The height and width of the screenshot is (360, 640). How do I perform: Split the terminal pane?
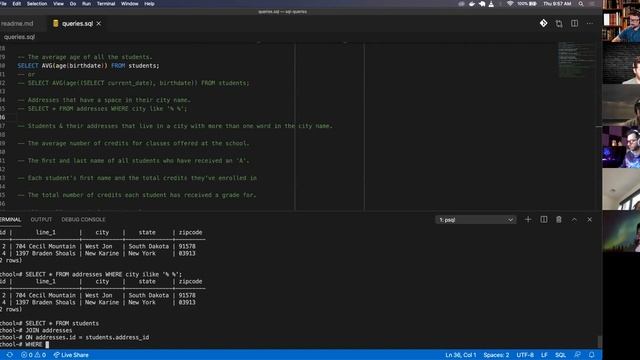click(544, 220)
